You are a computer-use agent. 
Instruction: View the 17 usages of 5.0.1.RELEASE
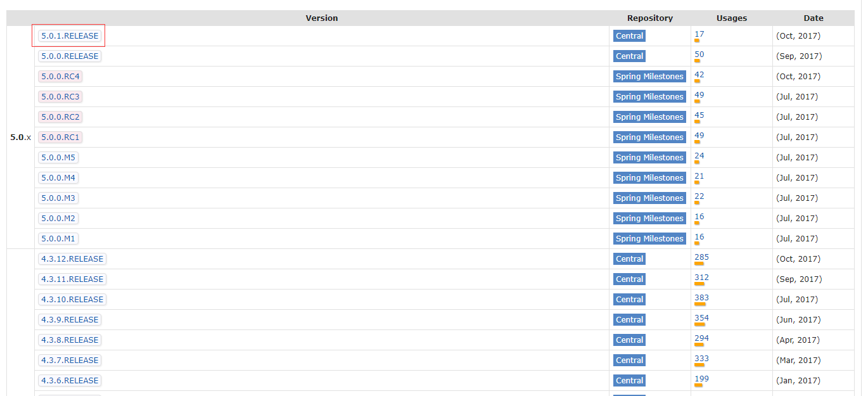699,34
